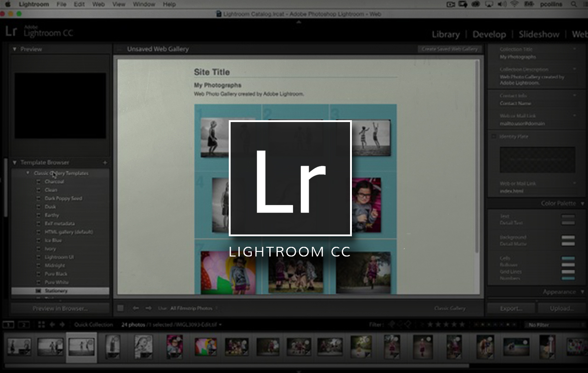Click the plus icon in Template Browser

[x=105, y=162]
